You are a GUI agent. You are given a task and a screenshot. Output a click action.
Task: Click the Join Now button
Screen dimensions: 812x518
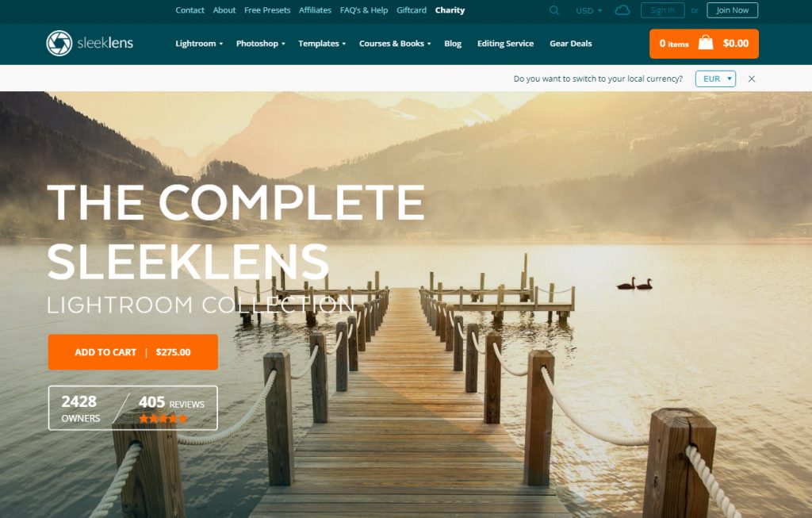pyautogui.click(x=732, y=10)
